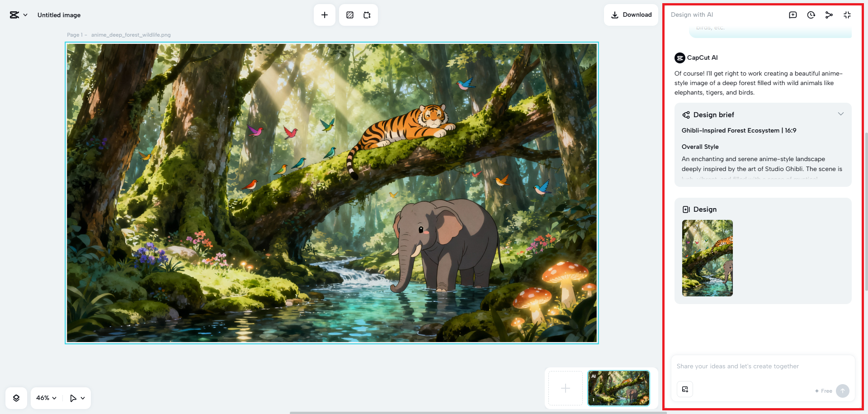Open the 46% zoom level dropdown

point(46,398)
